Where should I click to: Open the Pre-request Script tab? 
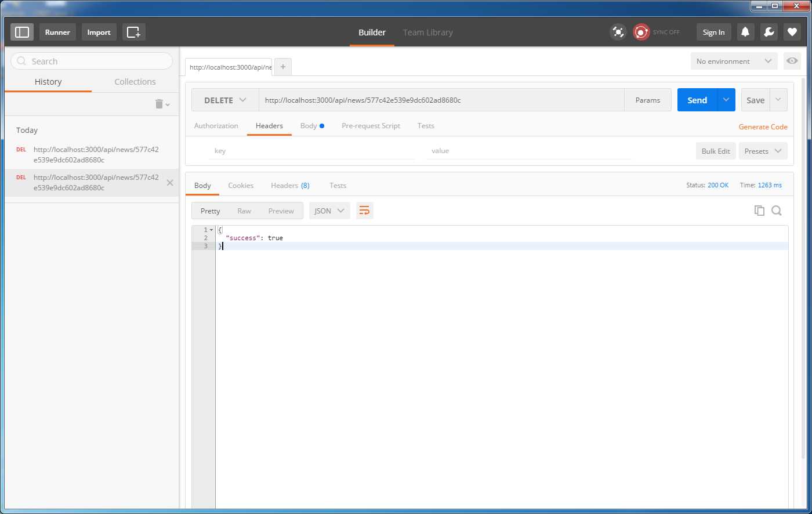coord(371,126)
